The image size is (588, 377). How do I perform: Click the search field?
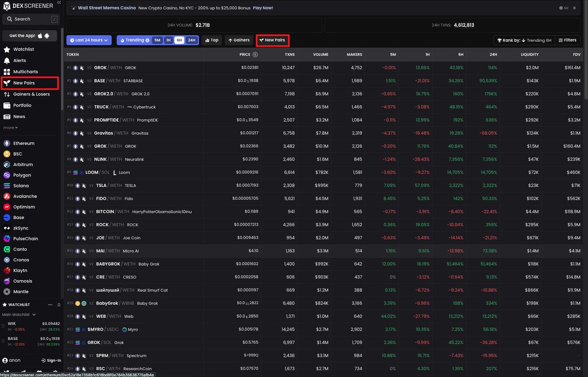30,19
